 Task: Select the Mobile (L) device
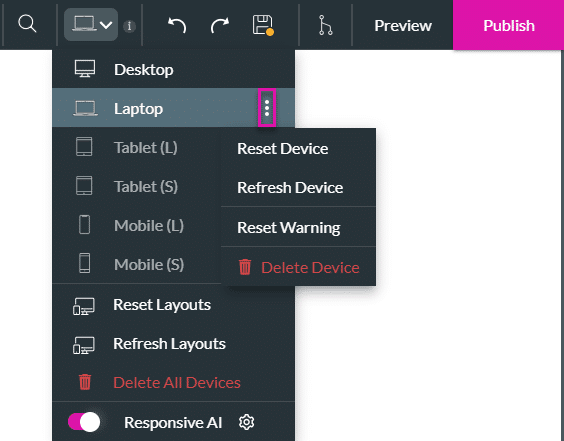[137, 225]
